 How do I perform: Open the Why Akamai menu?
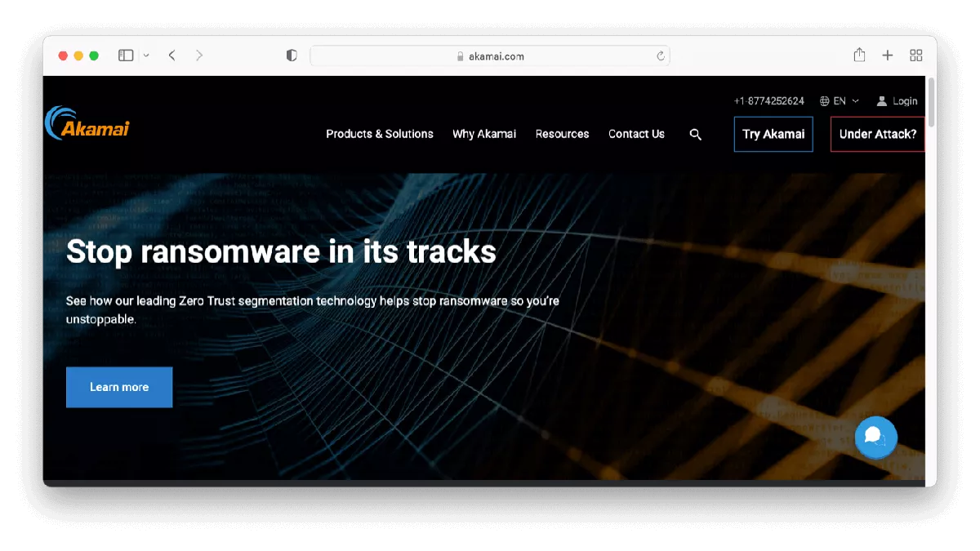click(x=484, y=134)
